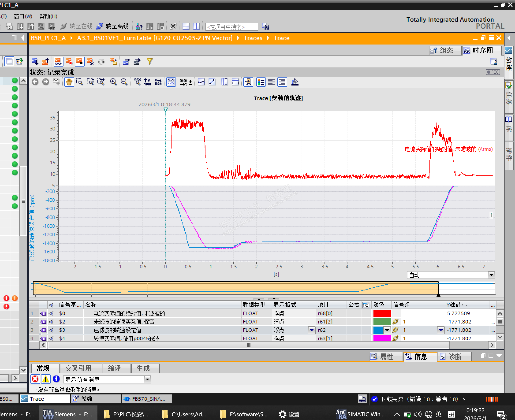
Task: Open the 诊断 tab in inspector
Action: (x=454, y=356)
